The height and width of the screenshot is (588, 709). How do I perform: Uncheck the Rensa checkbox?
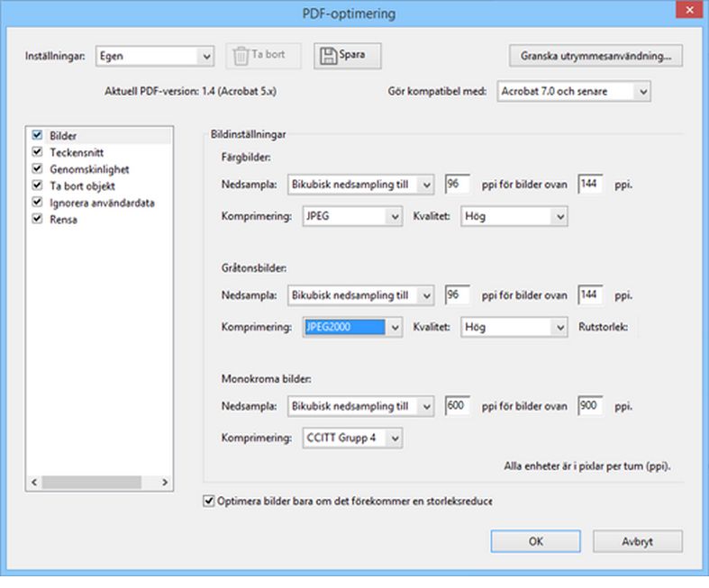pyautogui.click(x=38, y=219)
